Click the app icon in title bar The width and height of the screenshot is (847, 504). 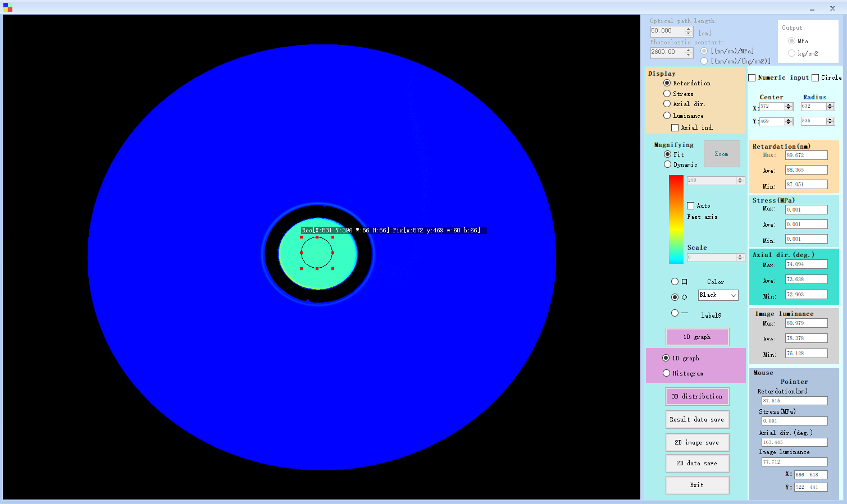[x=7, y=8]
